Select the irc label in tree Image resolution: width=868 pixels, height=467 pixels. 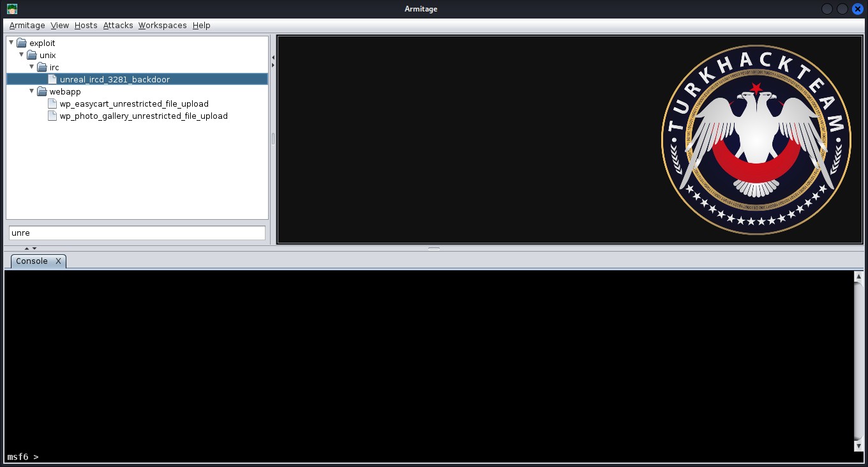[x=54, y=67]
